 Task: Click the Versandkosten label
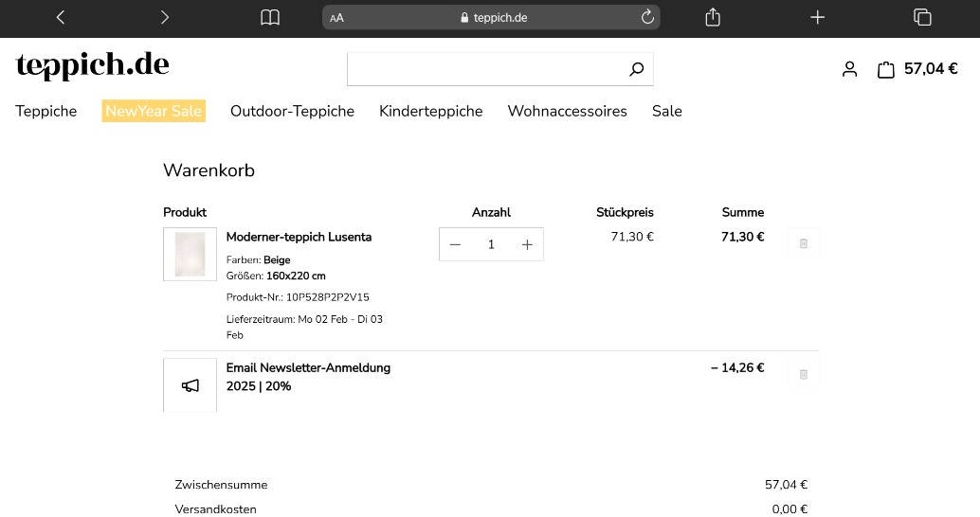point(216,508)
